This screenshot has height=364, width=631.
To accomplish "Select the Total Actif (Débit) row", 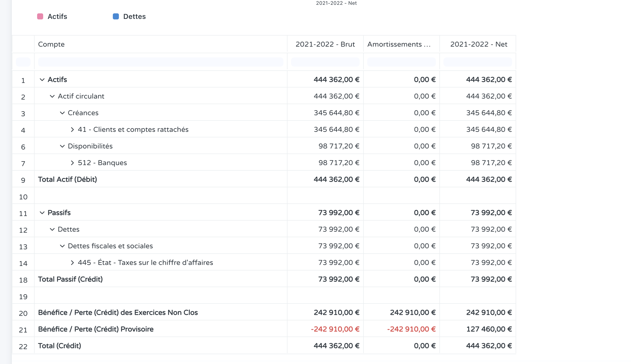I will point(68,179).
